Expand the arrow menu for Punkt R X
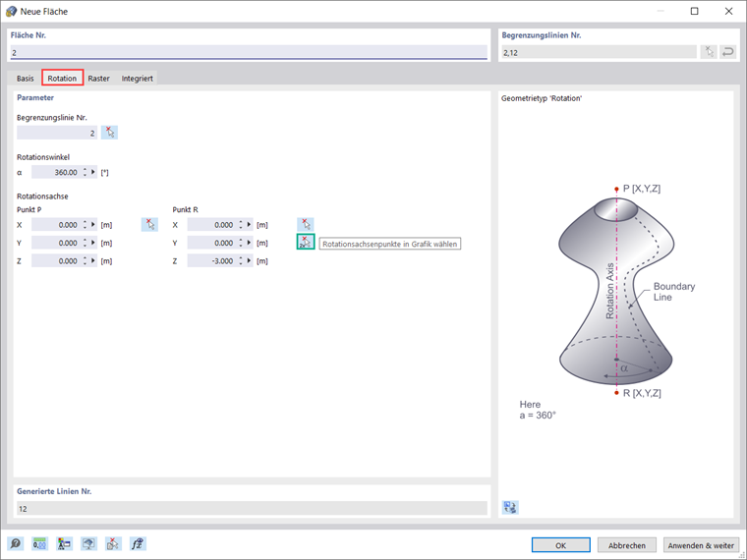The image size is (747, 560). pos(249,225)
